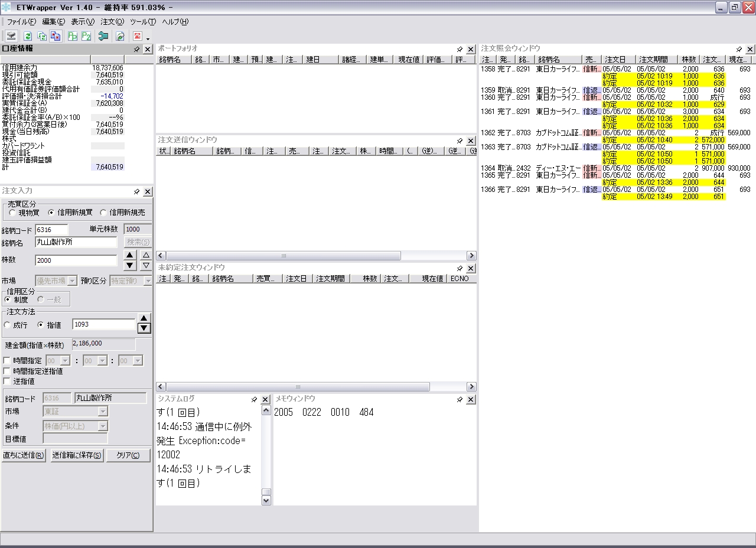Open the ツール(T) menu

point(143,22)
